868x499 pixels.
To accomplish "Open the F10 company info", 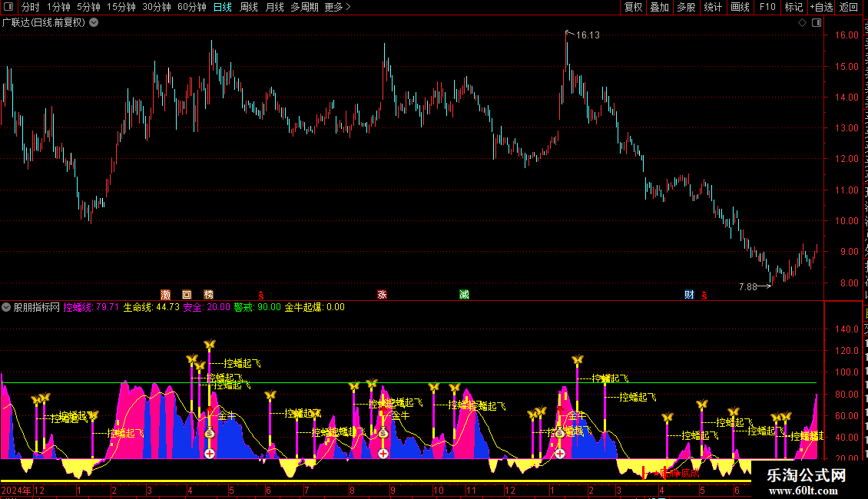I will point(767,7).
